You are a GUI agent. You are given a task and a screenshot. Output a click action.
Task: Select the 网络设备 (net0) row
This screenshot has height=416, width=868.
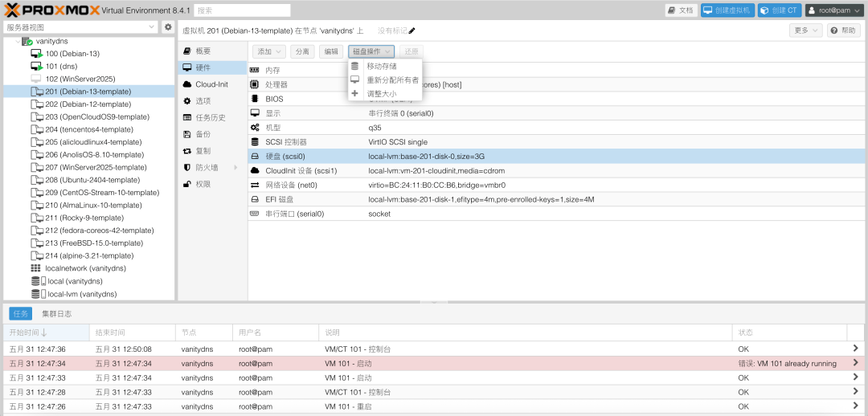(558, 185)
